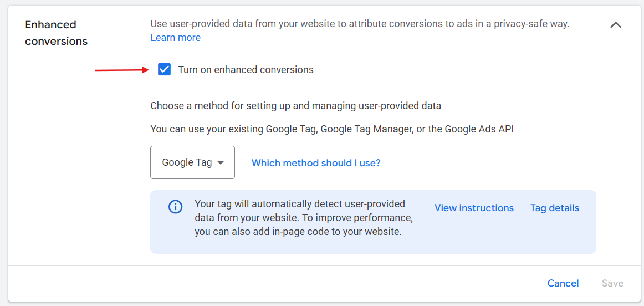Open the Learn more link
The height and width of the screenshot is (306, 644).
175,38
